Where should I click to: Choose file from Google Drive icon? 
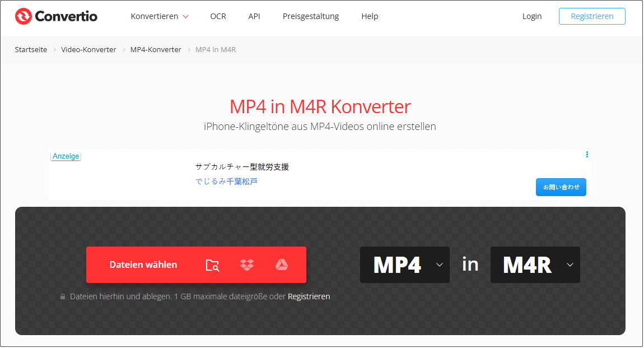(x=281, y=265)
